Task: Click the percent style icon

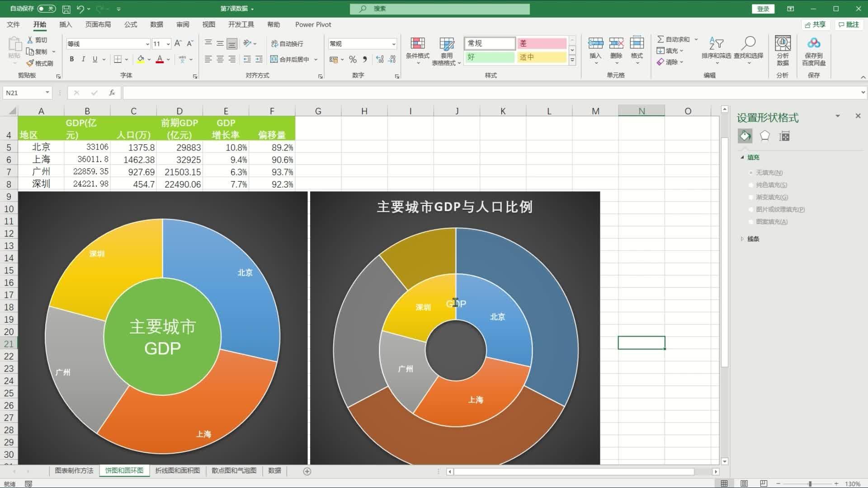Action: (353, 59)
